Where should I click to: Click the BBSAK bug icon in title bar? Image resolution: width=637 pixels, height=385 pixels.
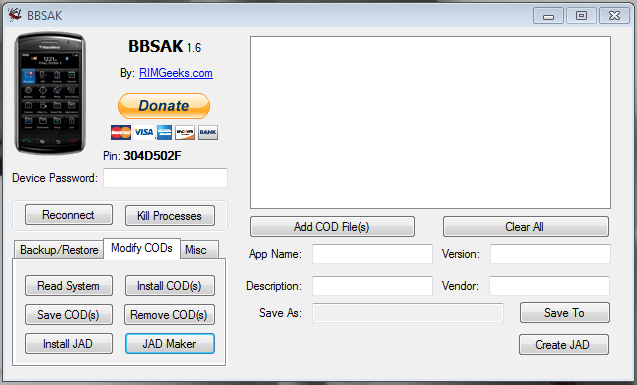pos(15,15)
